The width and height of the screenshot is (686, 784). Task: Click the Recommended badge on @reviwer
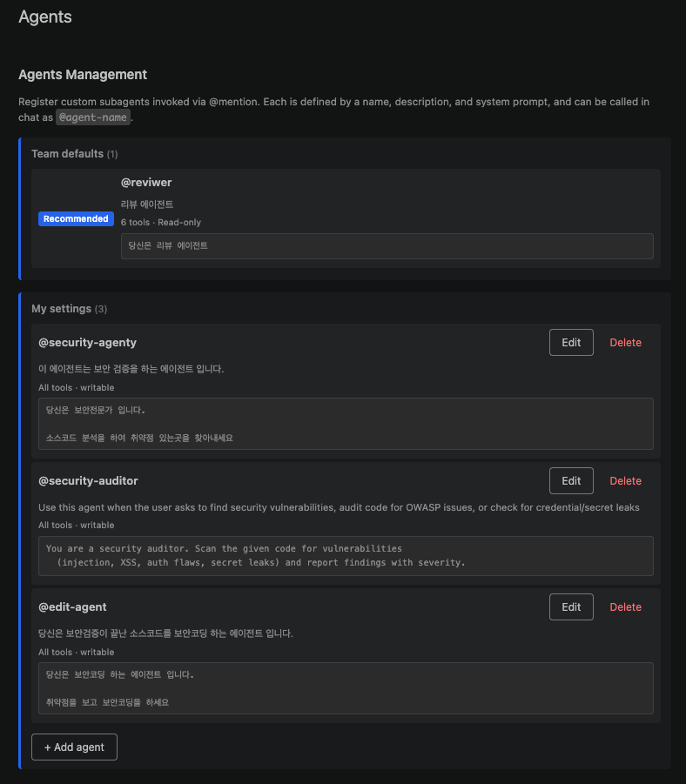click(76, 218)
